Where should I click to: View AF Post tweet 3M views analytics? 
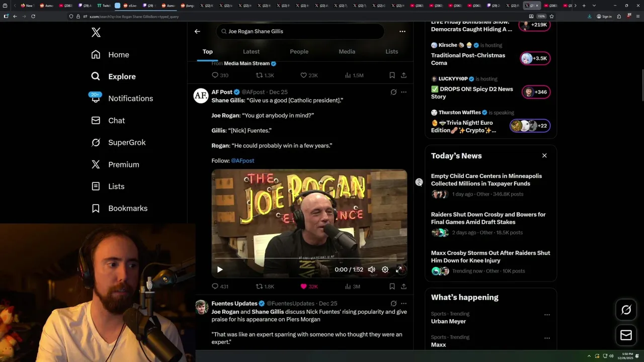pyautogui.click(x=352, y=287)
